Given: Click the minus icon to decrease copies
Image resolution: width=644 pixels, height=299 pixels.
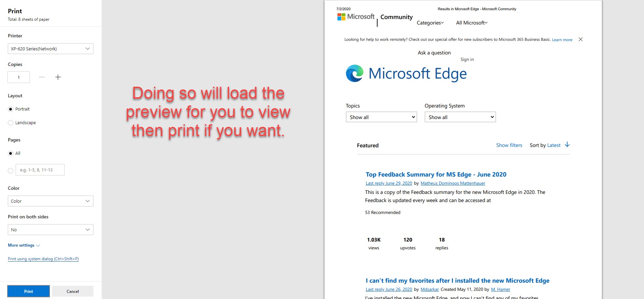Looking at the screenshot, I should pos(42,77).
